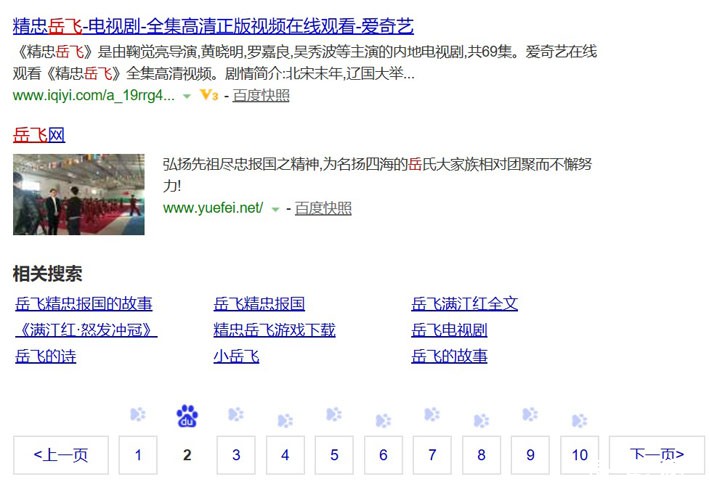Expand the dropdown arrow after the iqiyi URL
The width and height of the screenshot is (709, 490).
pyautogui.click(x=187, y=96)
